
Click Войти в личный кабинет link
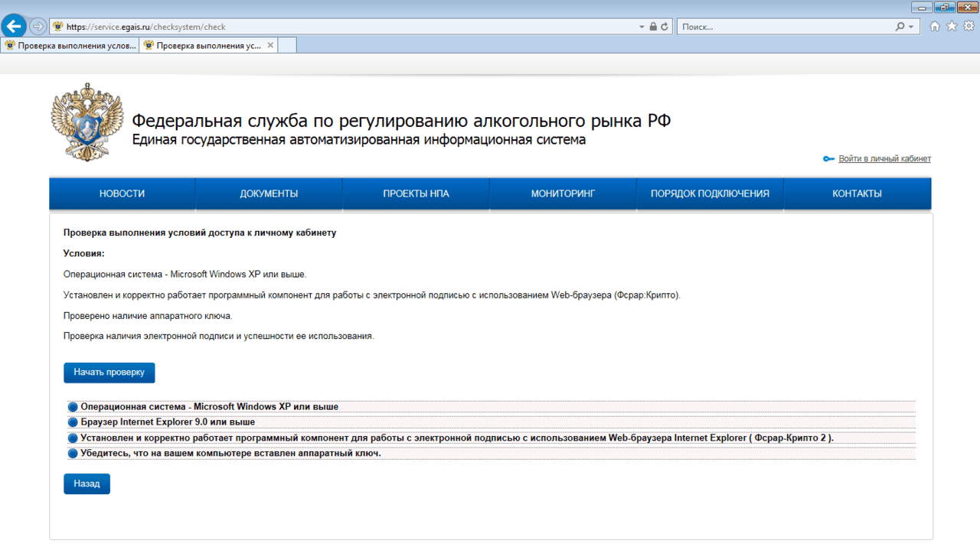click(x=884, y=159)
